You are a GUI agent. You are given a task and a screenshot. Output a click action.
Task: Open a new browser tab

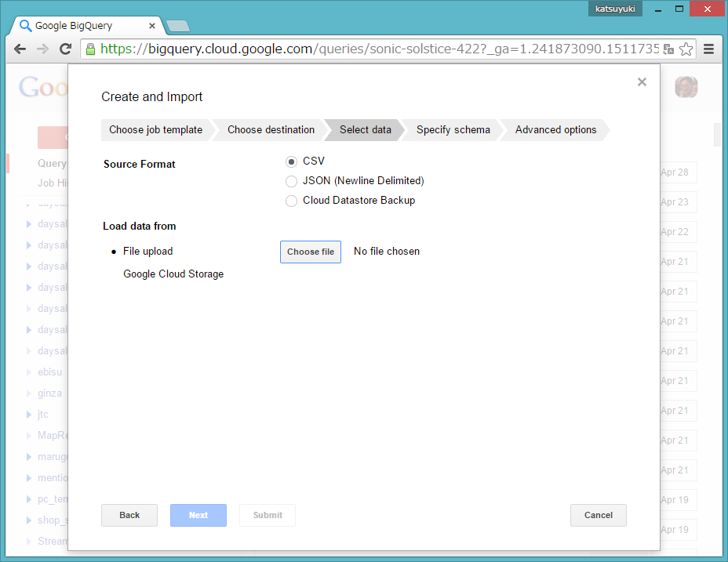[178, 26]
